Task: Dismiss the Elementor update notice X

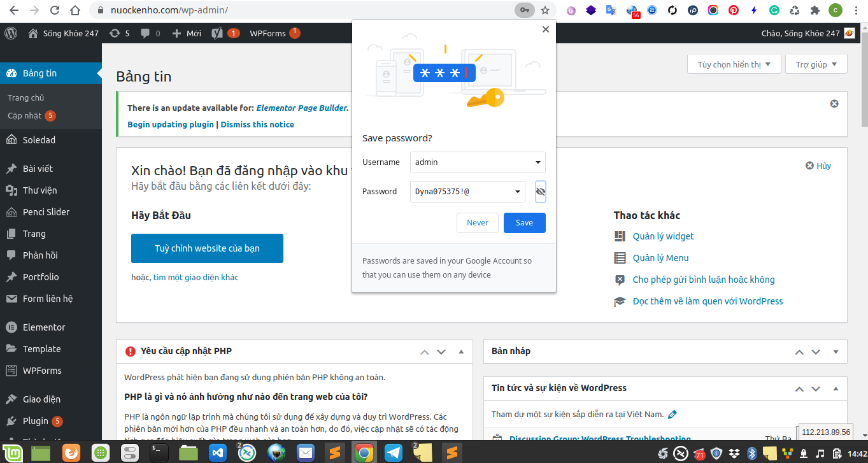Action: (834, 104)
